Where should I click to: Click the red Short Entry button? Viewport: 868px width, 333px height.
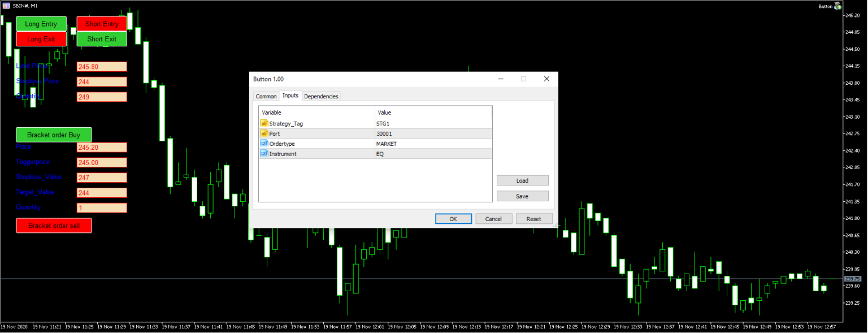(102, 23)
